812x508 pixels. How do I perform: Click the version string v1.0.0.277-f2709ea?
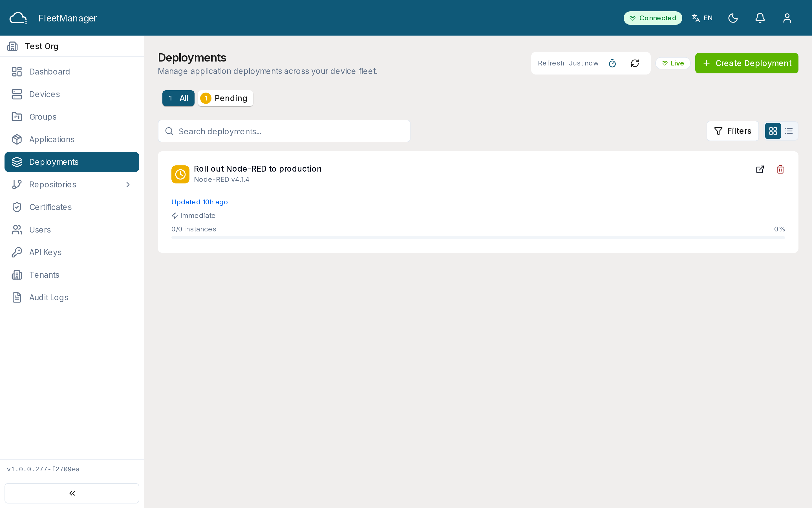(43, 469)
